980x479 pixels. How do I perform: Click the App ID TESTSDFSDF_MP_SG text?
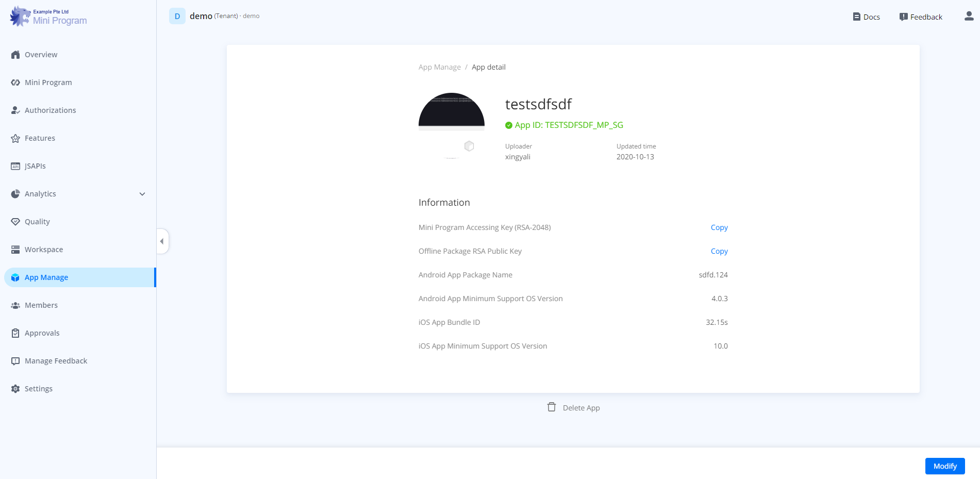[x=569, y=125]
